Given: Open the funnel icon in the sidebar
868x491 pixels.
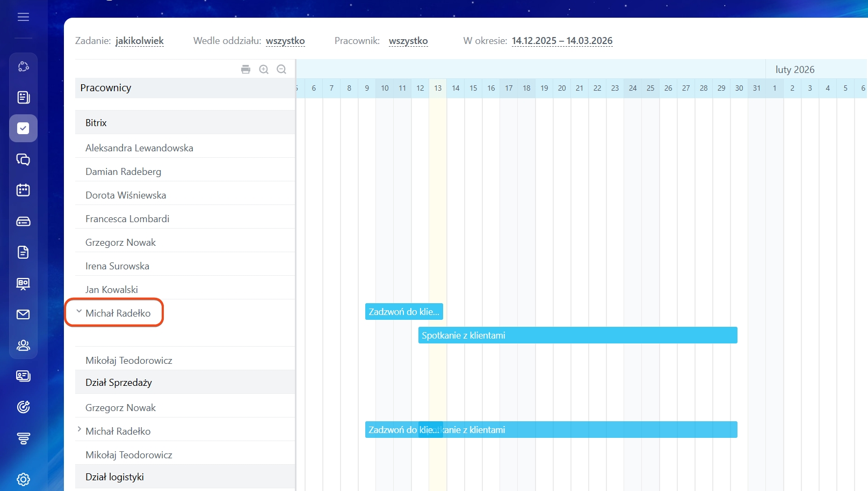Looking at the screenshot, I should [23, 438].
